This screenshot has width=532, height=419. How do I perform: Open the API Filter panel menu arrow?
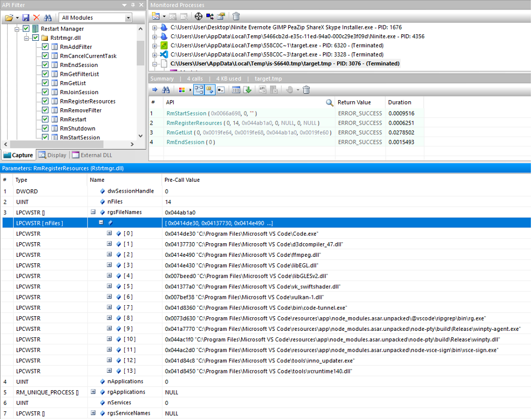125,5
